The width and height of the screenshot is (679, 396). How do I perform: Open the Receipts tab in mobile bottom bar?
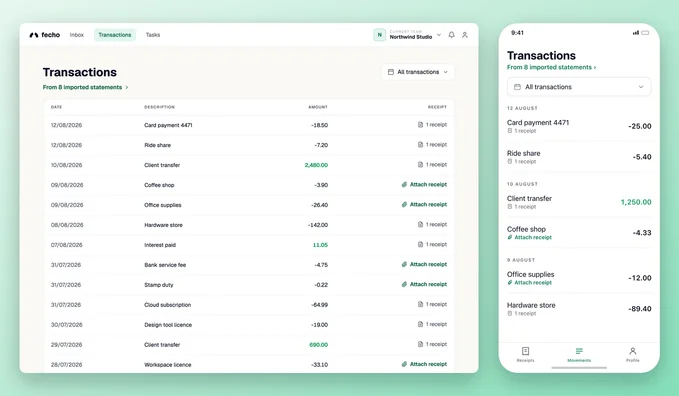click(x=525, y=354)
